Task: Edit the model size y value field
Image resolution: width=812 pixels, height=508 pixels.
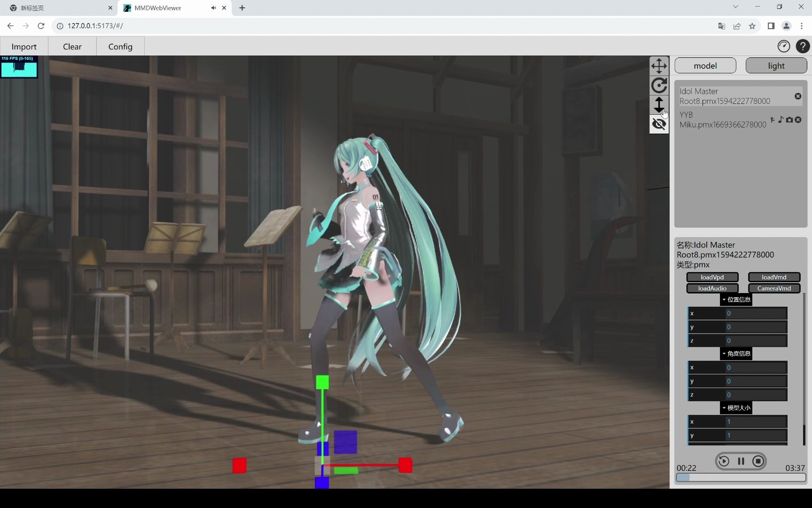Action: (756, 435)
